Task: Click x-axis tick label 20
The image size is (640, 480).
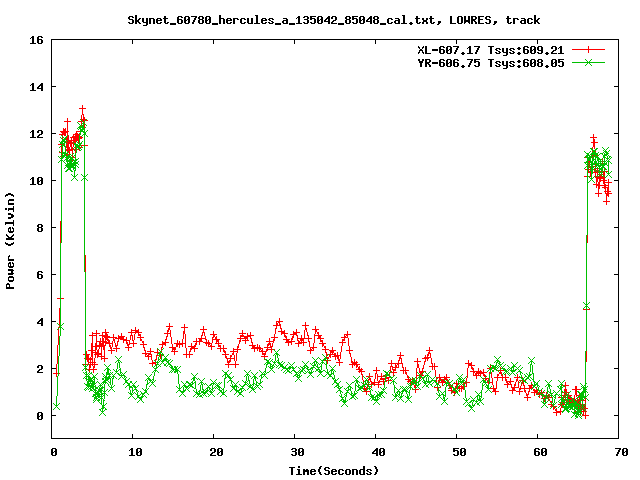Action: [216, 452]
